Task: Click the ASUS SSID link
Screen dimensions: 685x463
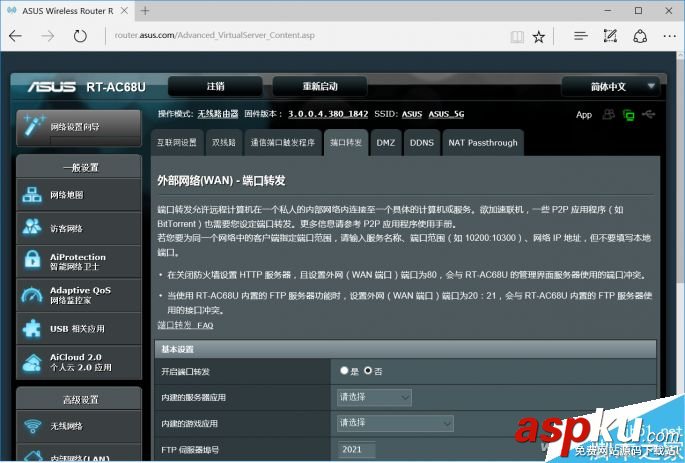Action: pos(412,114)
